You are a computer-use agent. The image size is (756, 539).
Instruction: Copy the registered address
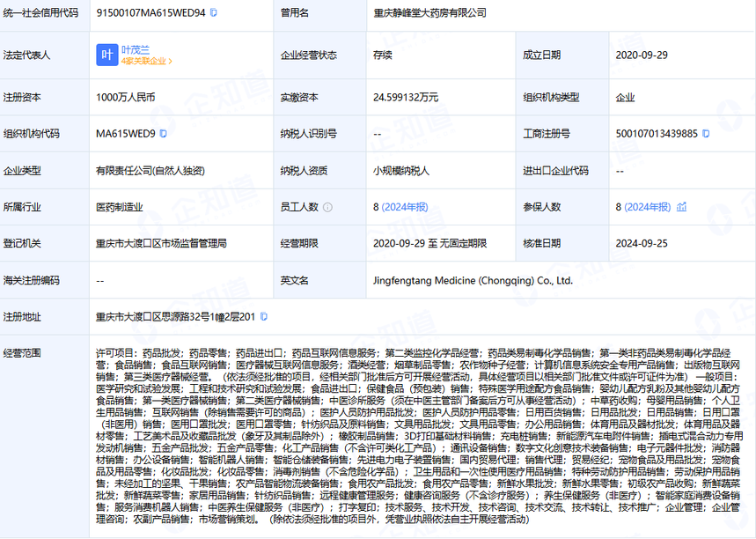click(x=264, y=316)
